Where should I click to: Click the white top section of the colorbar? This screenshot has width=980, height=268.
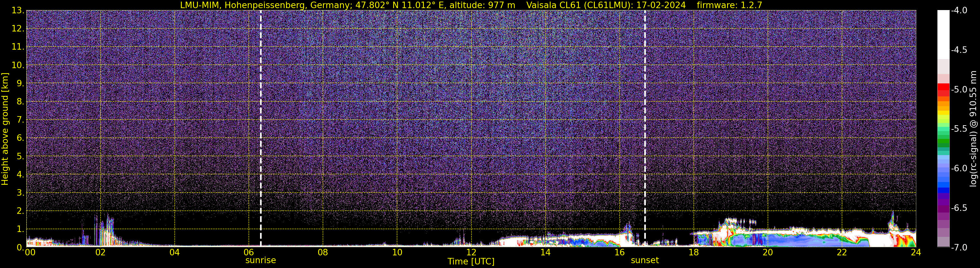(943, 34)
